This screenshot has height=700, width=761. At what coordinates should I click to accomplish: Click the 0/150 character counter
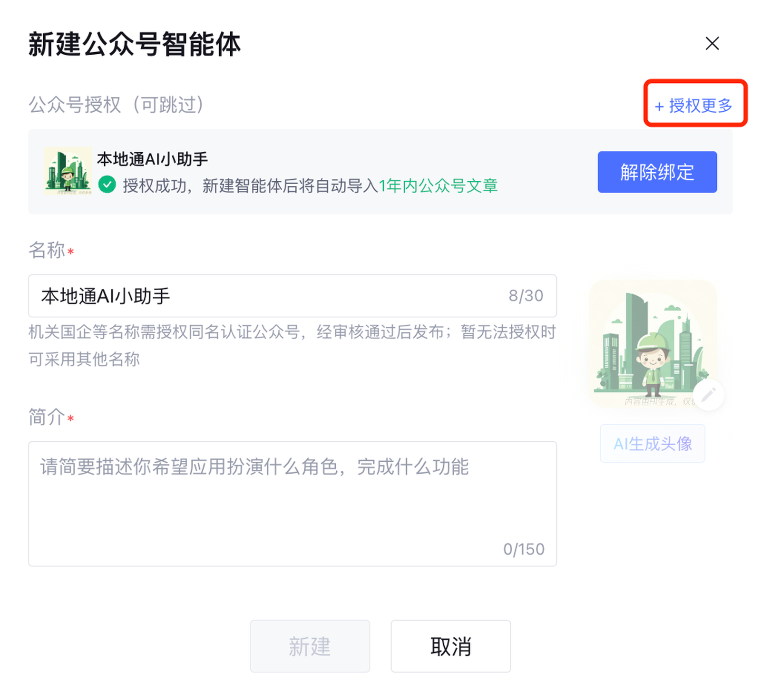pyautogui.click(x=524, y=549)
